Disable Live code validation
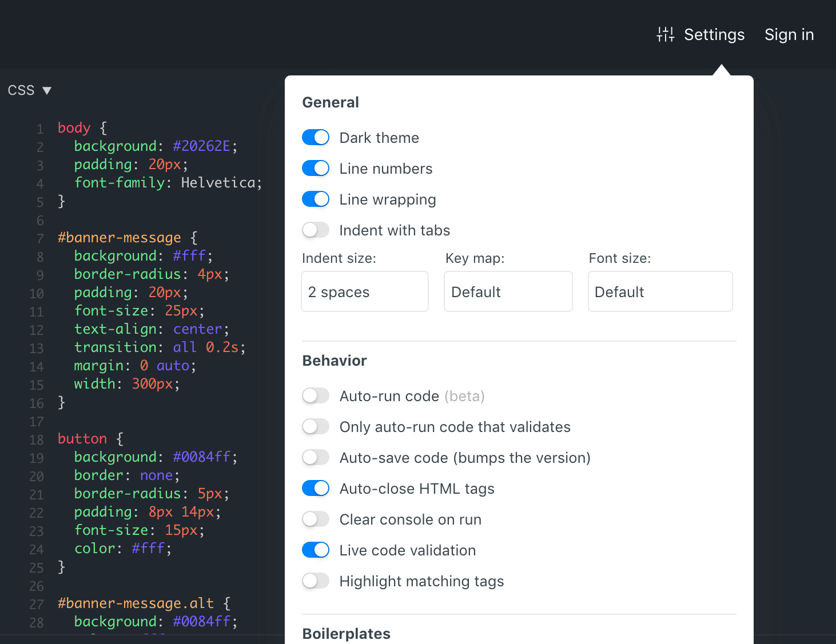836x644 pixels. [315, 550]
